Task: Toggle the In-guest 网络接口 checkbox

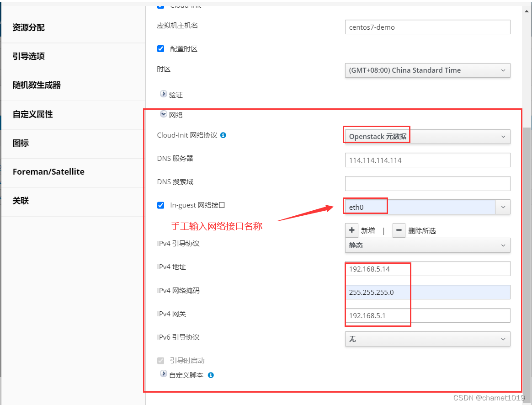Action: coord(161,205)
